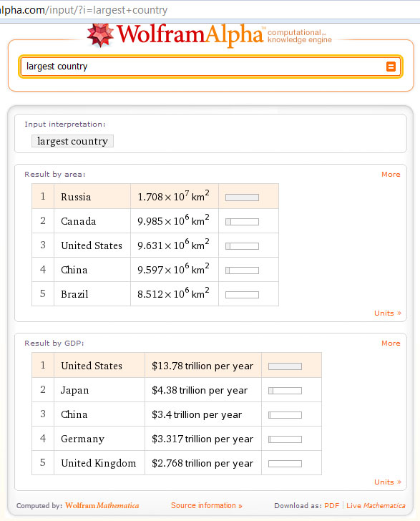
Task: Click the 1.708×10^7 km² area value
Action: click(x=173, y=196)
